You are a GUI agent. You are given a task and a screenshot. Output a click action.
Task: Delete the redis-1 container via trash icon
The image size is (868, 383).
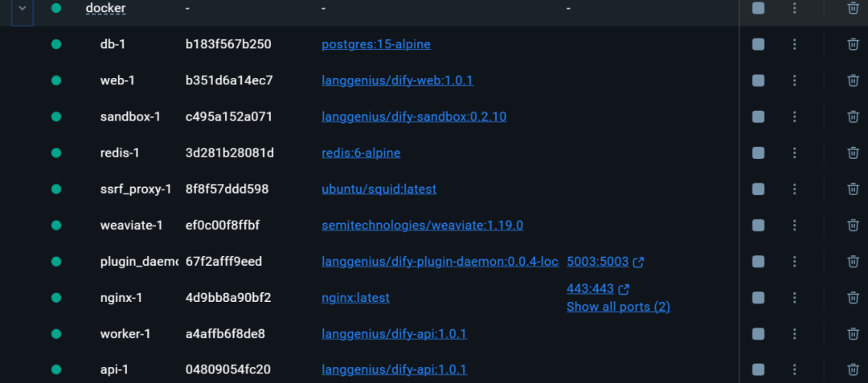coord(853,153)
